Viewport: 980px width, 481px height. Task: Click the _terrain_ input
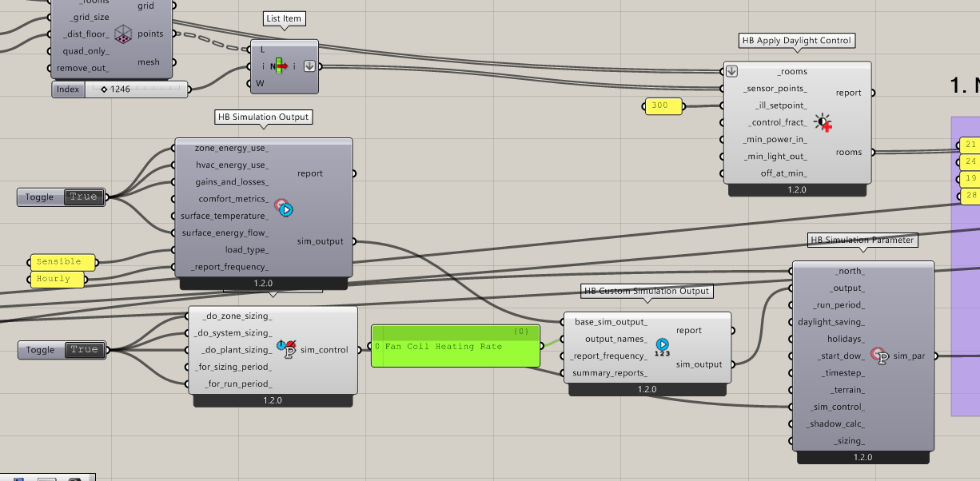point(847,390)
